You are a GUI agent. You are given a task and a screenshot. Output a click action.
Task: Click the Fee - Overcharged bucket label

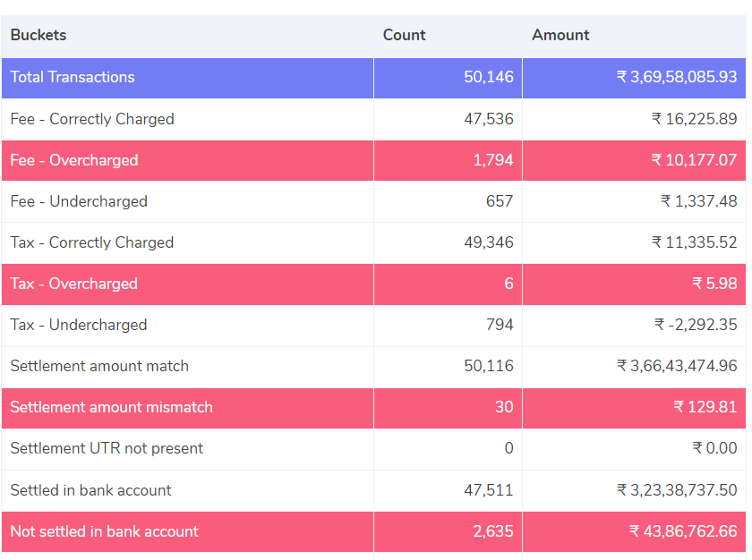(73, 160)
